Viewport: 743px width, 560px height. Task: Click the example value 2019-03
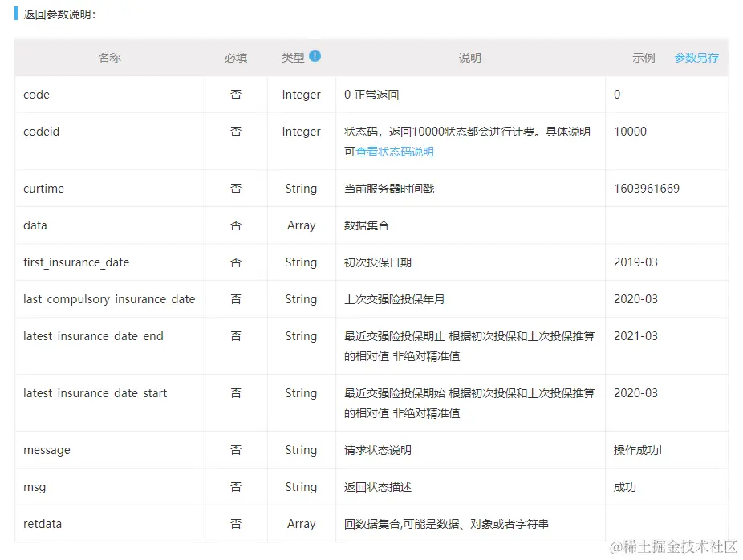coord(636,262)
